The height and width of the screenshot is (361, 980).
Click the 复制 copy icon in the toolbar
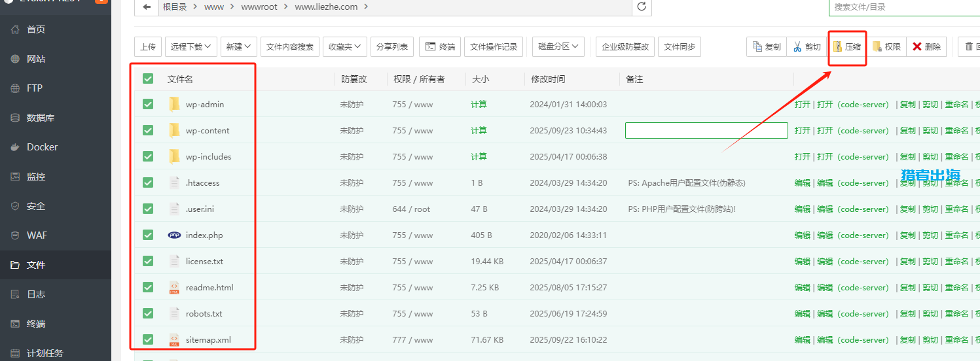pos(757,46)
